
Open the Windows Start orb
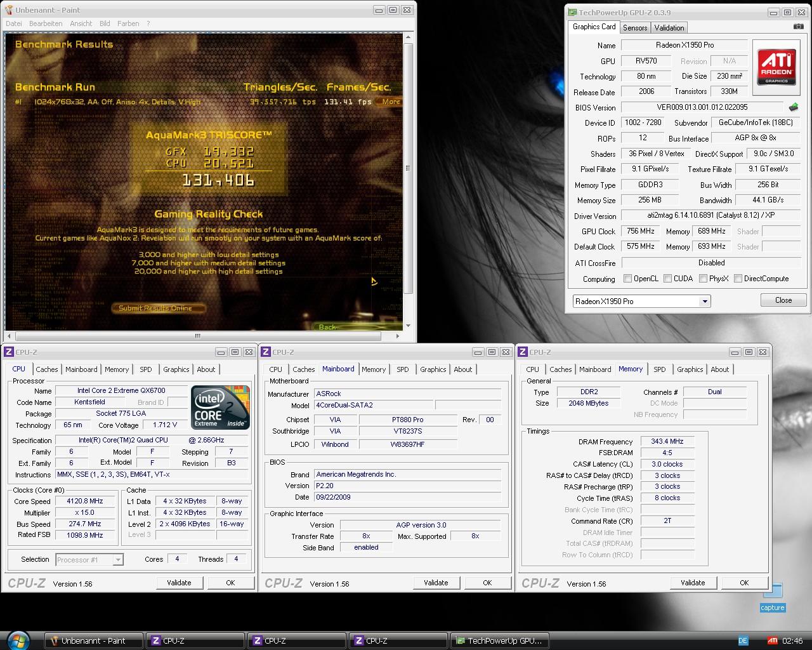tap(17, 640)
